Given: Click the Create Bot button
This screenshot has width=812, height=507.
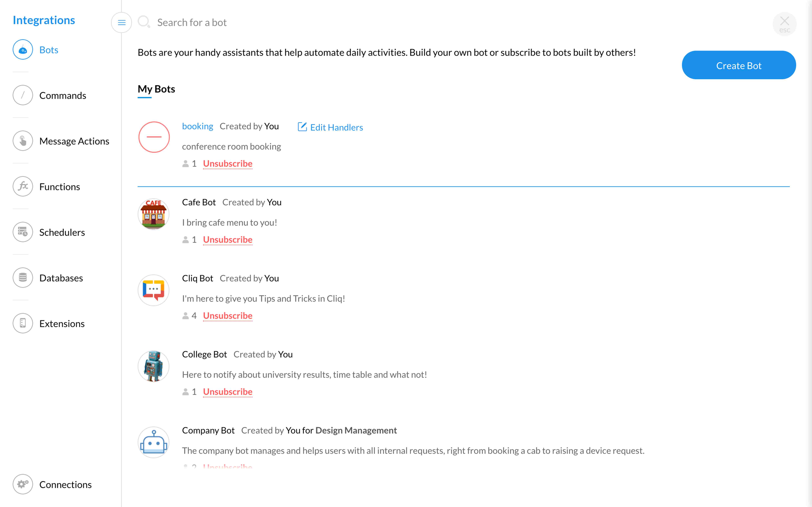Looking at the screenshot, I should click(739, 65).
